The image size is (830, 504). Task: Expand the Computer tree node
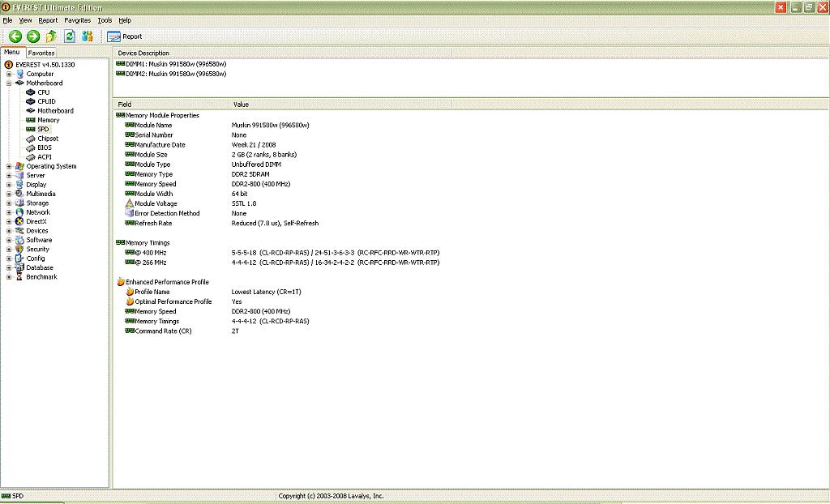tap(8, 74)
